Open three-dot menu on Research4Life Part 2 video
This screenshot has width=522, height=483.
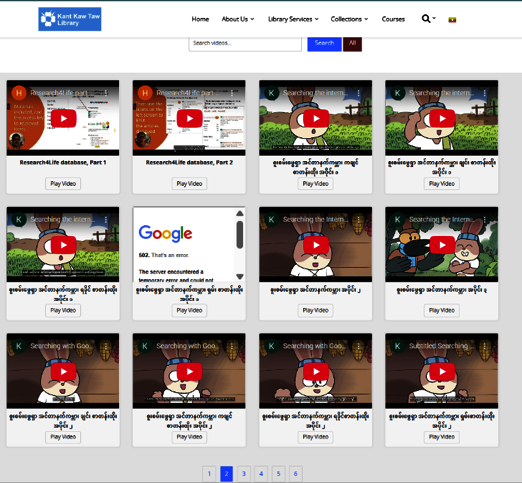232,93
